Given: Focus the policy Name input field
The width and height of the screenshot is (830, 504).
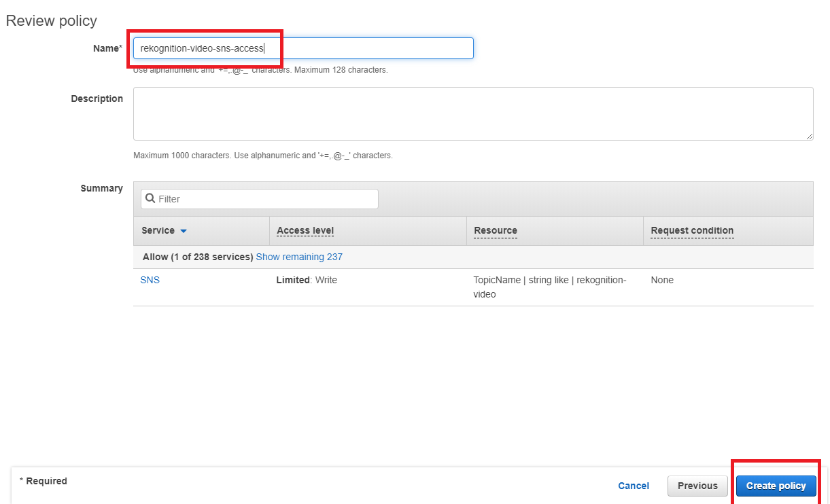Looking at the screenshot, I should [302, 48].
